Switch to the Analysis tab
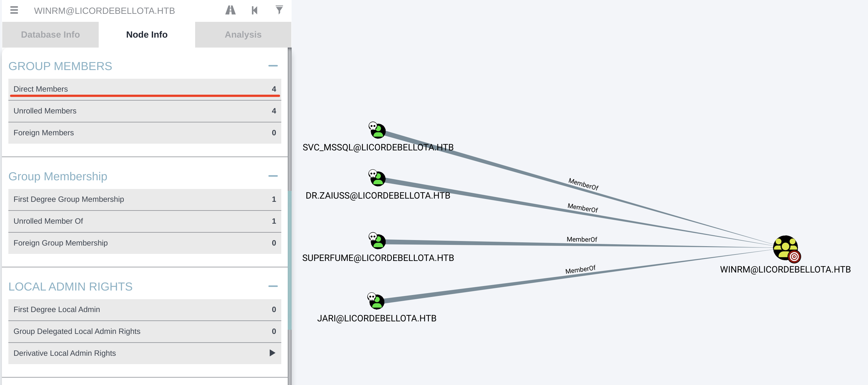 [243, 35]
